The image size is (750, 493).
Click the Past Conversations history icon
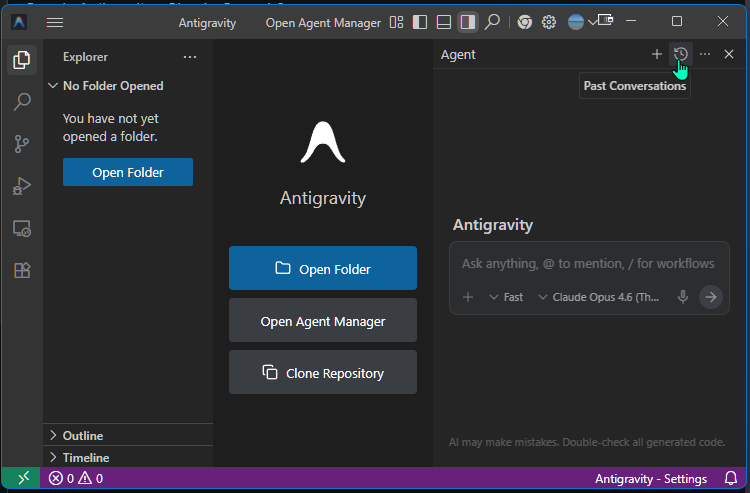coord(681,54)
